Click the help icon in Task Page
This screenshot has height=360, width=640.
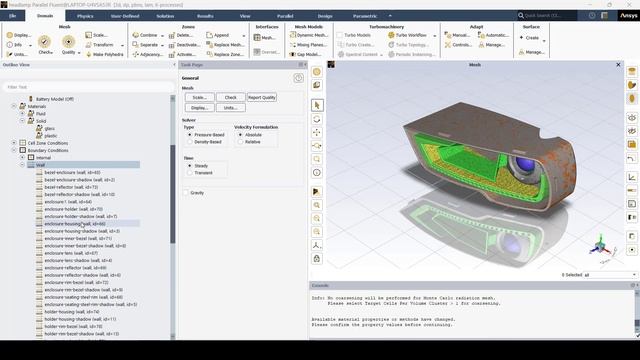tap(298, 78)
